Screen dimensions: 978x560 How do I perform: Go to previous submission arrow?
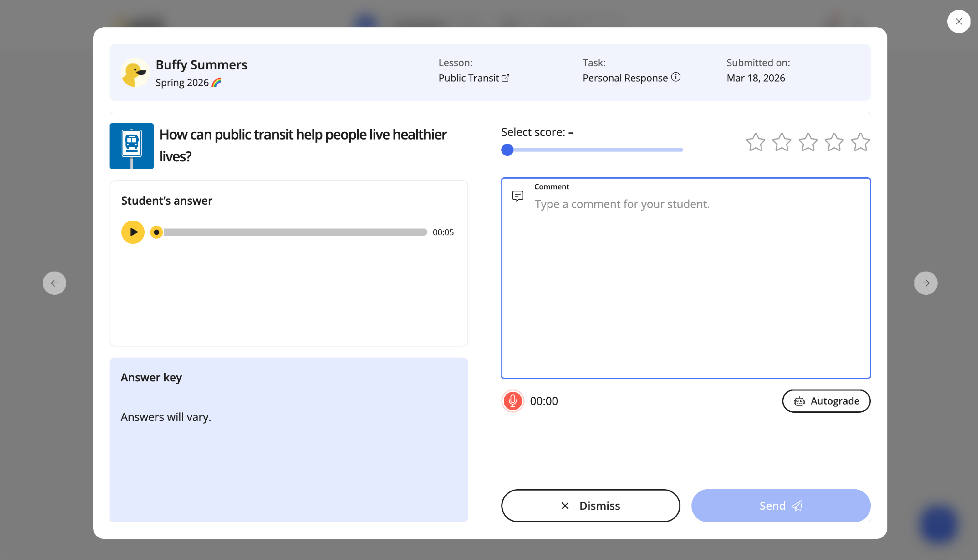tap(54, 283)
